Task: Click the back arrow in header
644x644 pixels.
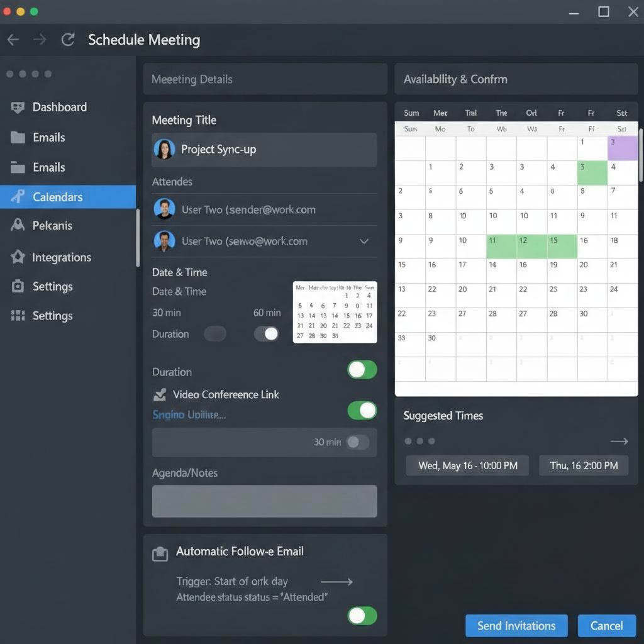Action: [13, 40]
